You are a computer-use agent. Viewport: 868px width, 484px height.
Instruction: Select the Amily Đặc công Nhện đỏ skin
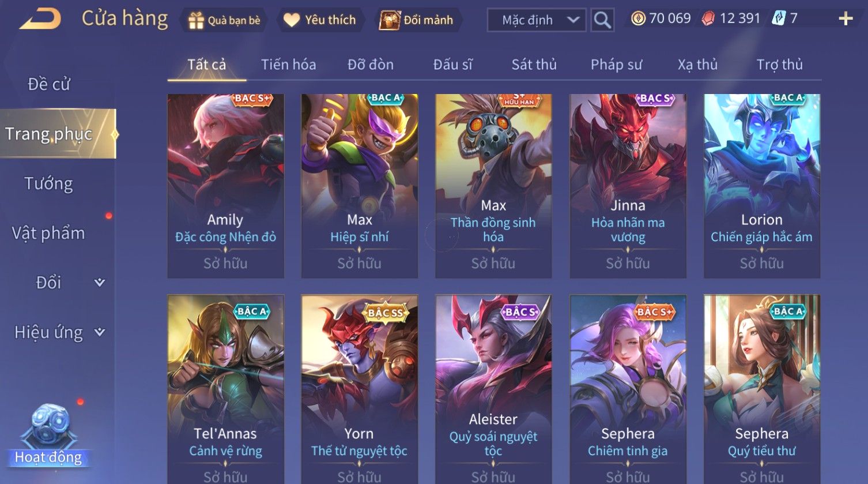[x=225, y=186]
